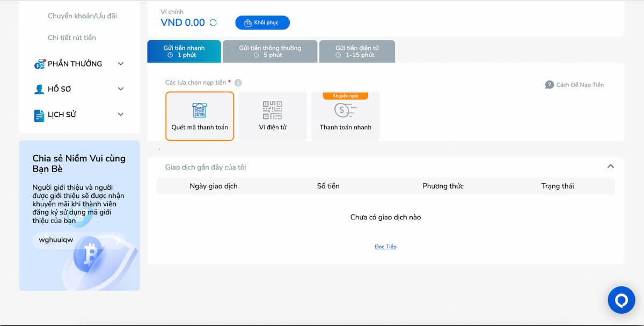Switch to Gửi tiền thông thường tab
Image resolution: width=644 pixels, height=326 pixels.
(270, 51)
